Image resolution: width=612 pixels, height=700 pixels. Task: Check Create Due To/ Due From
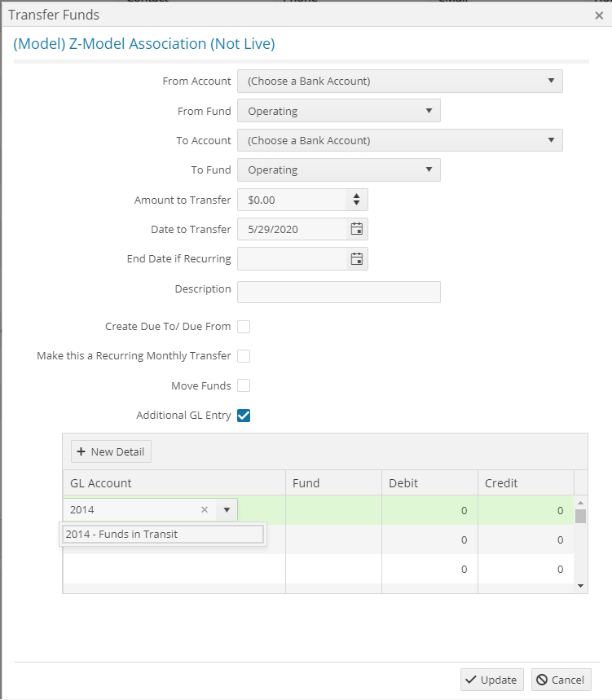pyautogui.click(x=244, y=327)
